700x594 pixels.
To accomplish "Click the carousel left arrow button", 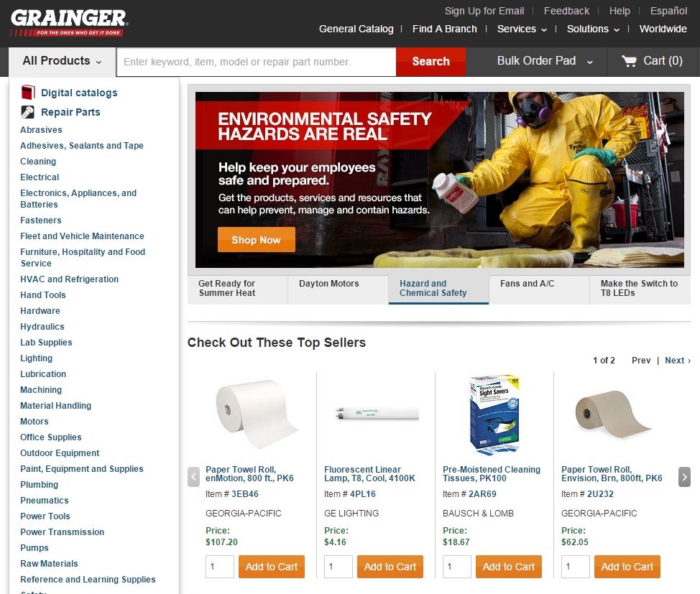I will click(x=193, y=477).
